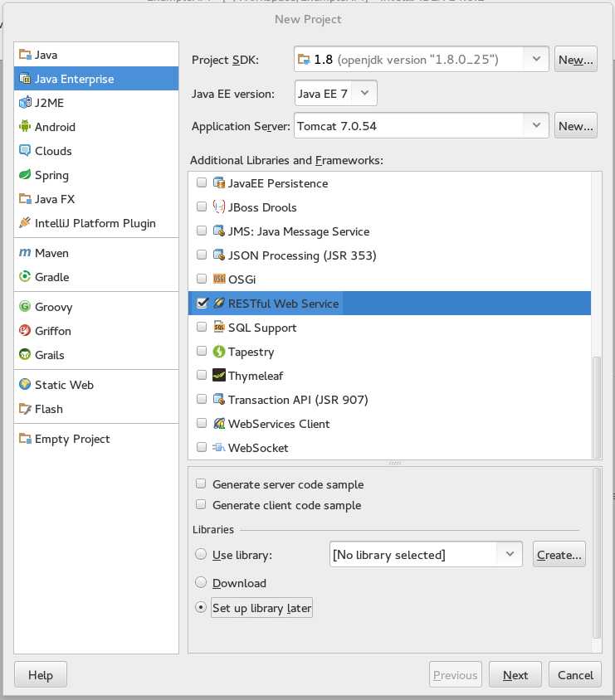
Task: Select the Download radio button
Action: tap(201, 582)
